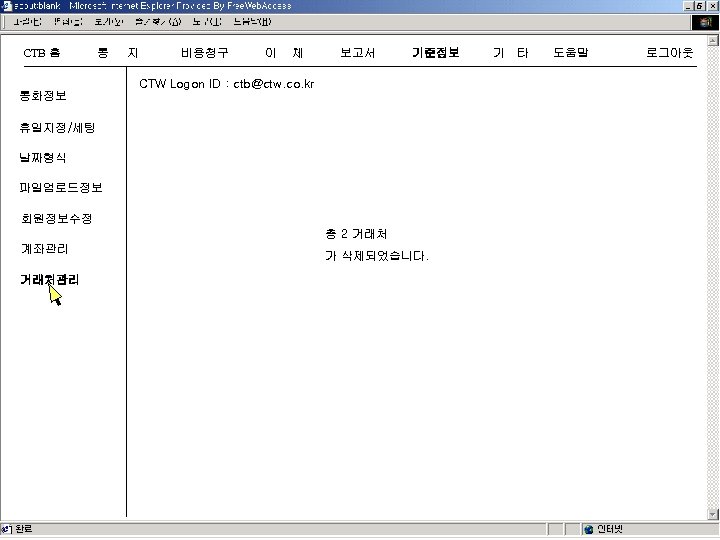
Task: Close the Internet Explorer window
Action: click(x=712, y=6)
